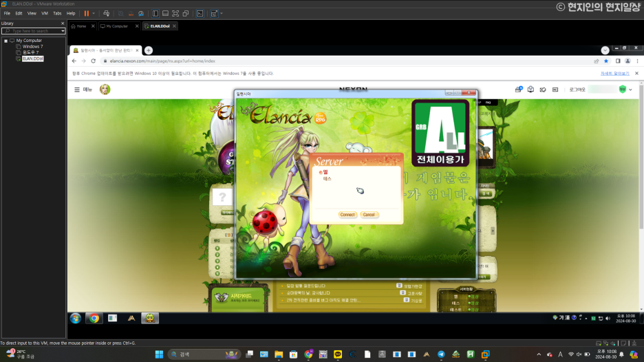
Task: Expand the account dropdown chevron by the green shield
Action: coord(630,89)
